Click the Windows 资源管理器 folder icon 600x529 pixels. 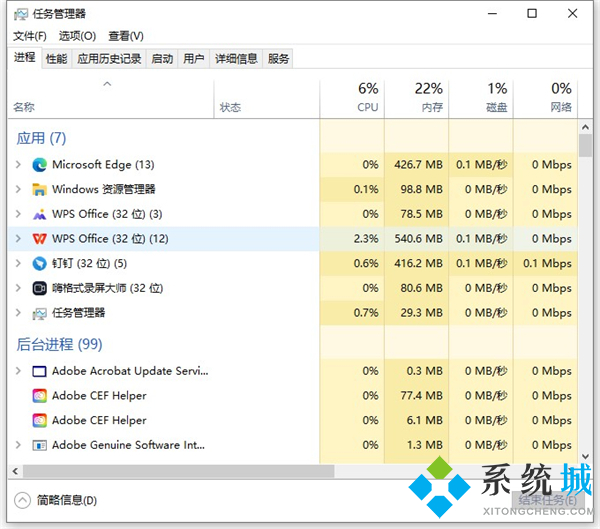[x=39, y=189]
